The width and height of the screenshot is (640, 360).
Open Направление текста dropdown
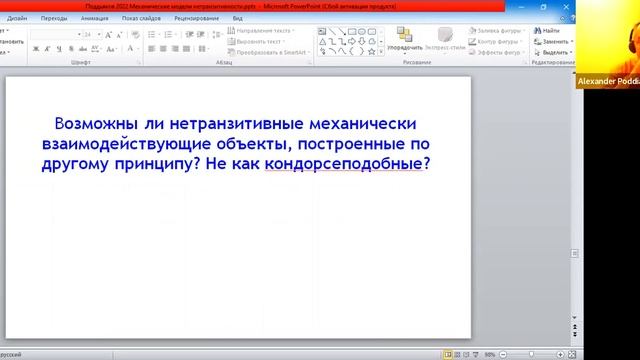click(261, 31)
